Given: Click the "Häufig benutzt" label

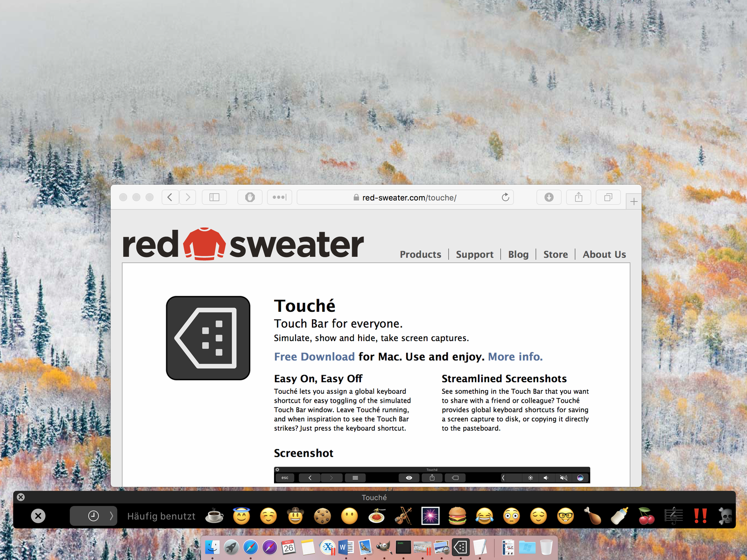Looking at the screenshot, I should (161, 517).
